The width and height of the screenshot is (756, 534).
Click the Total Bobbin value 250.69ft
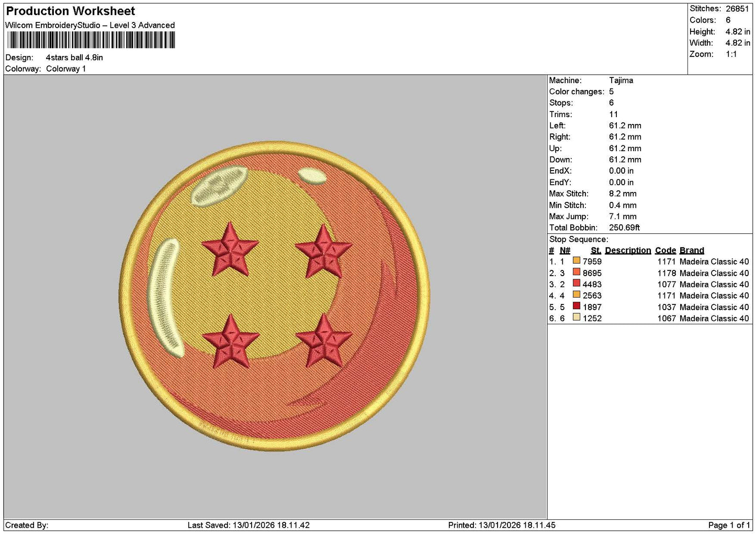coord(624,228)
